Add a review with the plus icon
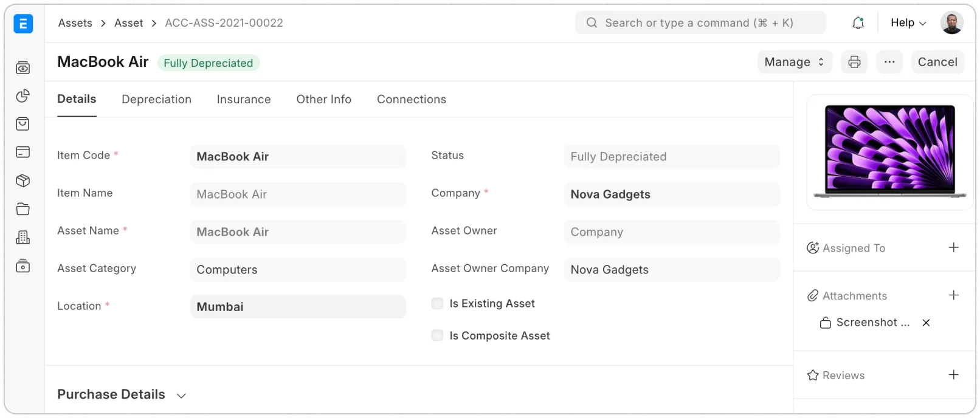980x418 pixels. (x=953, y=375)
